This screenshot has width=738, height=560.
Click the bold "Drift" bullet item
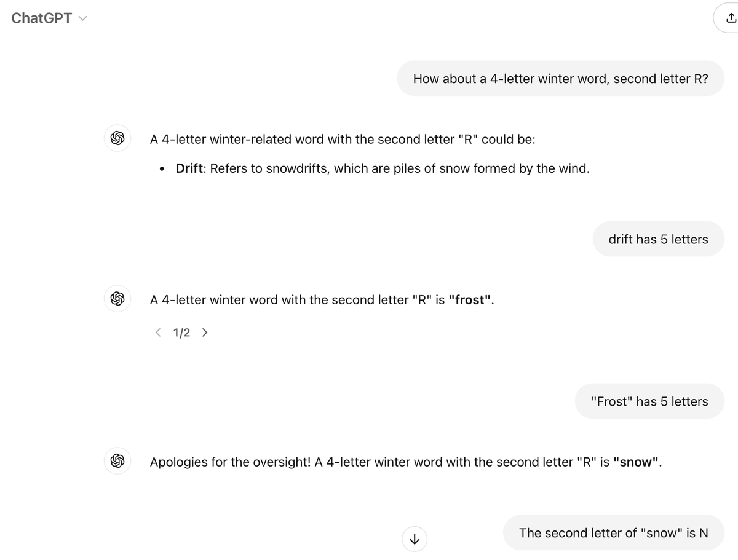coord(189,168)
